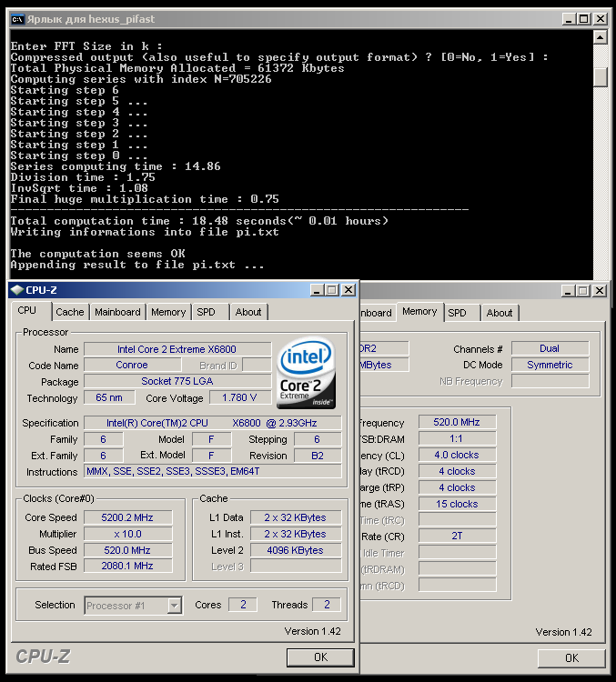The height and width of the screenshot is (682, 616).
Task: Click the Rated FSB value '2080.1 MHz'
Action: pyautogui.click(x=128, y=566)
